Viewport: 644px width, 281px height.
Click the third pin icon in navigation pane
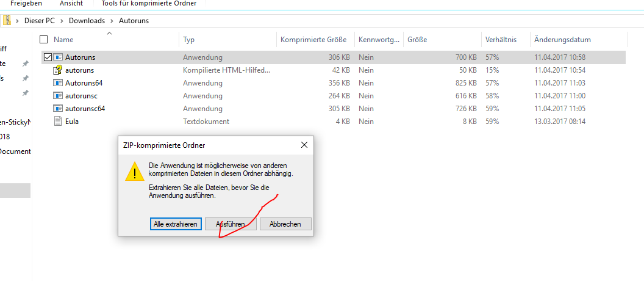click(26, 93)
